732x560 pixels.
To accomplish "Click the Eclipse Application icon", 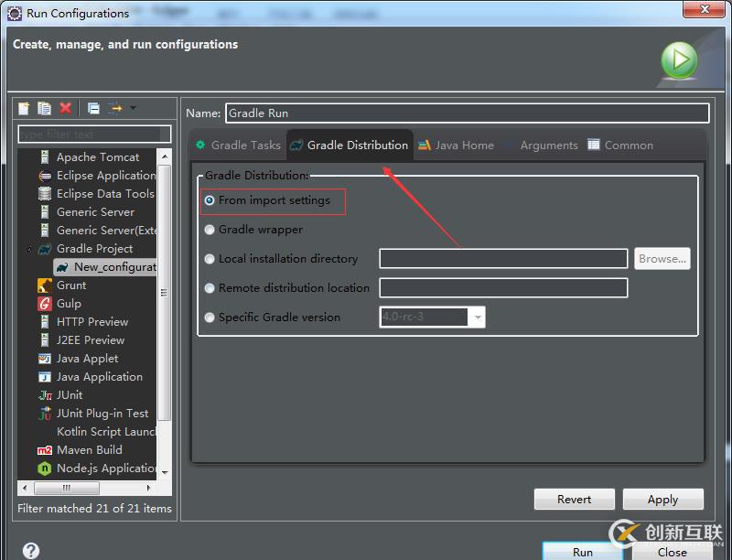I will pyautogui.click(x=45, y=176).
